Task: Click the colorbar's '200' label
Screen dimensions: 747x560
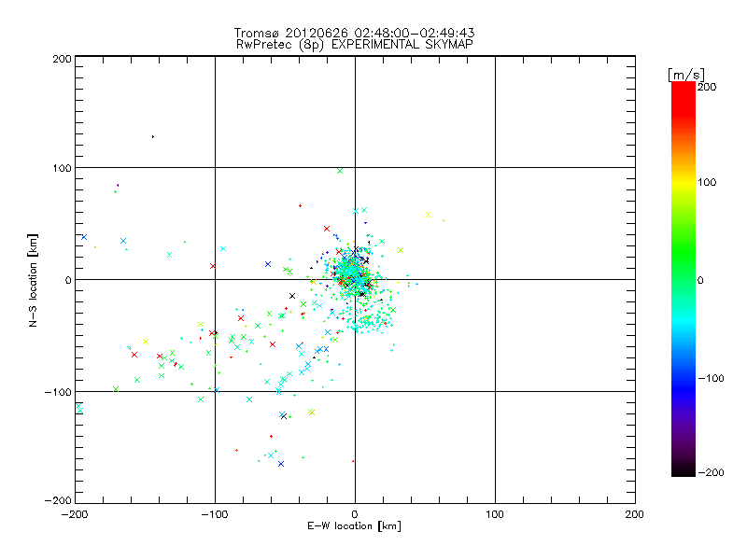Action: click(x=707, y=87)
